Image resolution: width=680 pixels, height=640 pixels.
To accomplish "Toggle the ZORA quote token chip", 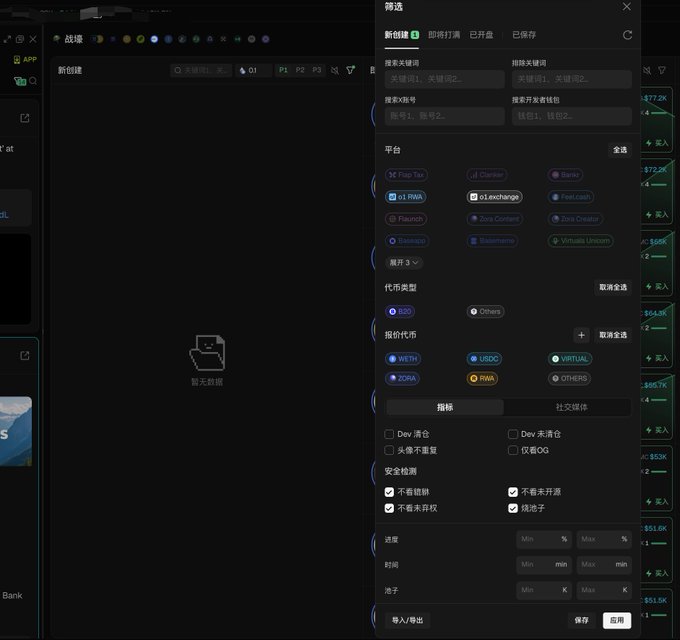I will coord(402,378).
